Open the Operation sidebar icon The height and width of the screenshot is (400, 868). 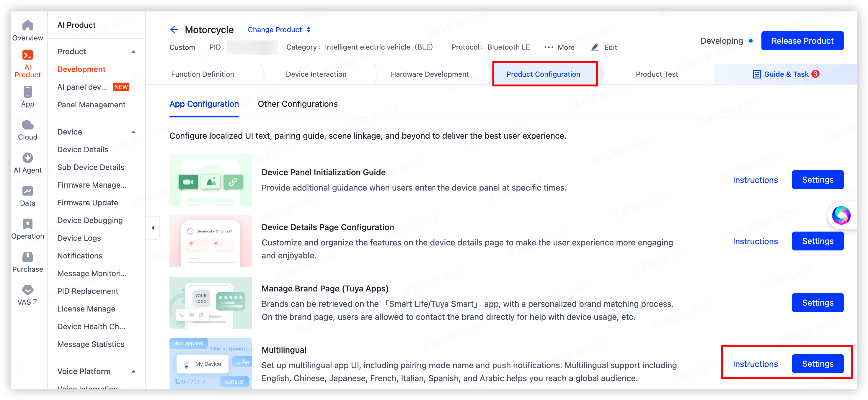pos(28,224)
